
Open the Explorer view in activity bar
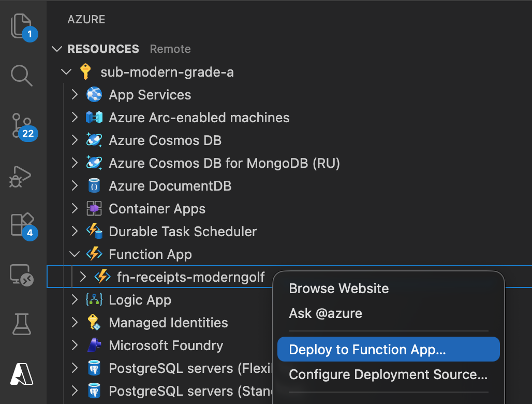coord(22,26)
